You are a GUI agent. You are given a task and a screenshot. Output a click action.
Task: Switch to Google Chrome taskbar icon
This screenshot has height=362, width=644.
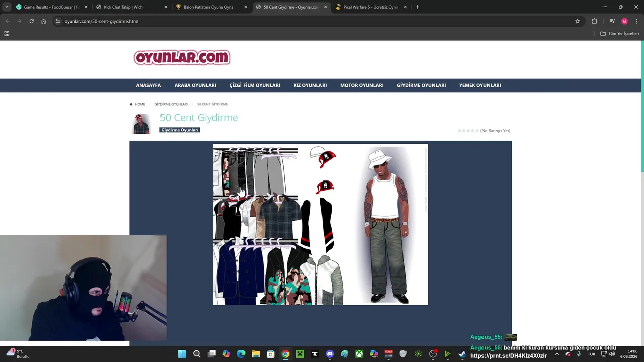[285, 354]
